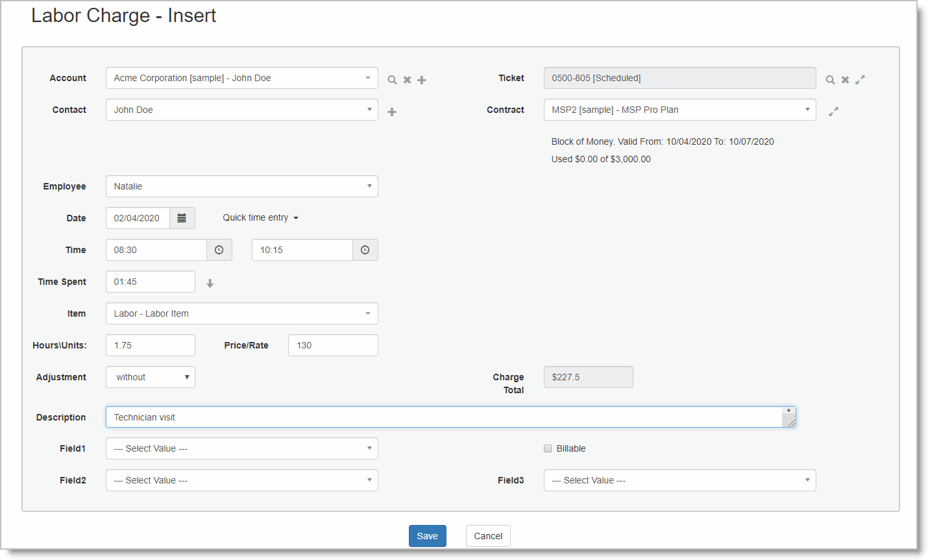This screenshot has height=560, width=928.
Task: Open the Contract dropdown list
Action: pyautogui.click(x=679, y=110)
